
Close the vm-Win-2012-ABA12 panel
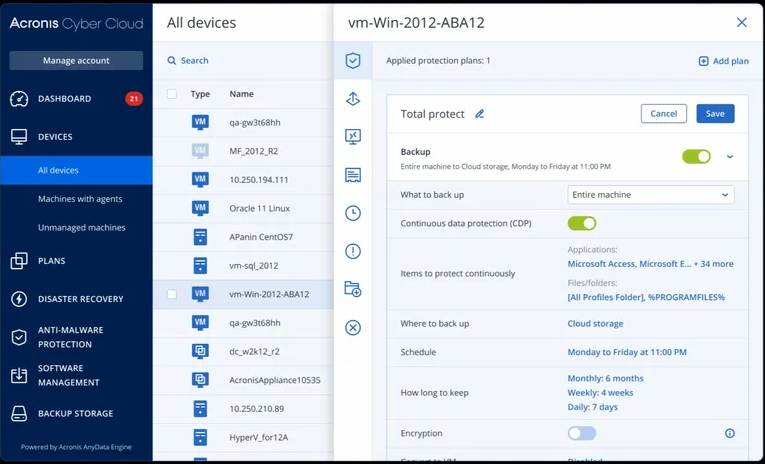[x=742, y=22]
